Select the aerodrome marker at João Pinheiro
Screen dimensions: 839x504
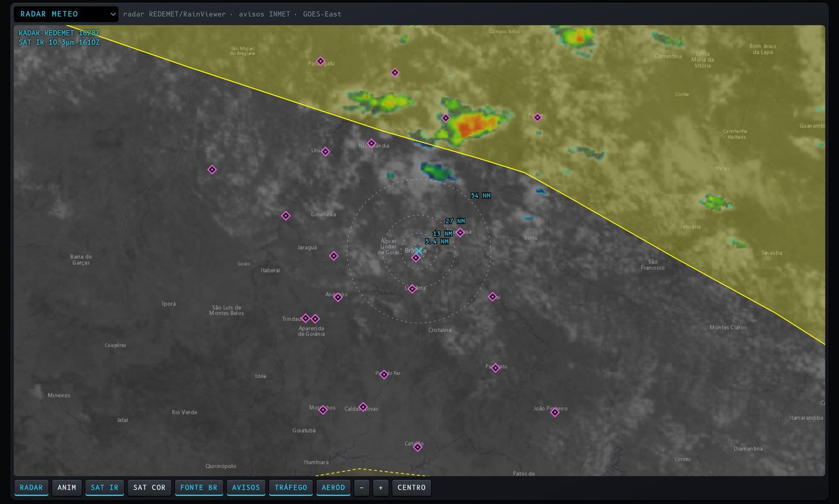tap(555, 412)
